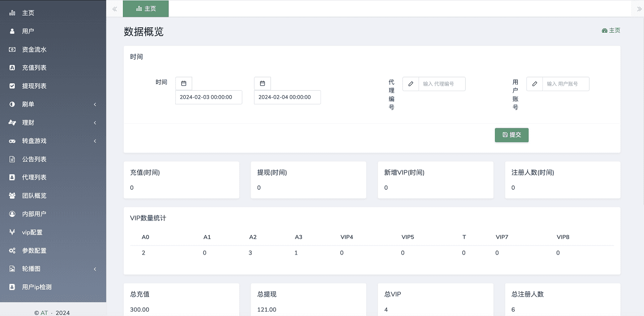Viewport: 644px width, 316px height.
Task: Click the calendar icon above the start date
Action: pyautogui.click(x=183, y=84)
